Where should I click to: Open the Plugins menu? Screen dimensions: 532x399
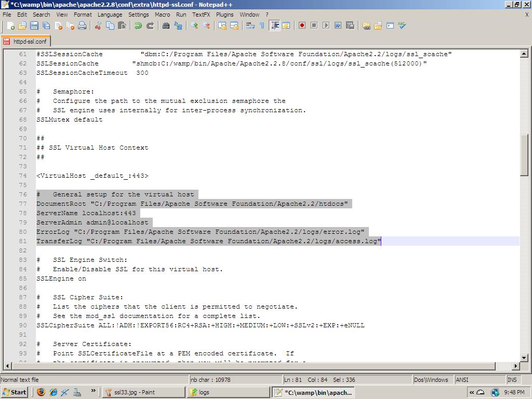click(224, 15)
